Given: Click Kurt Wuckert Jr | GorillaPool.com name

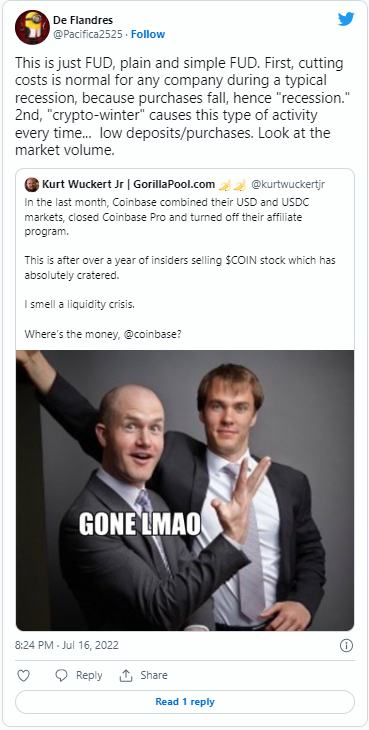Looking at the screenshot, I should [x=129, y=185].
